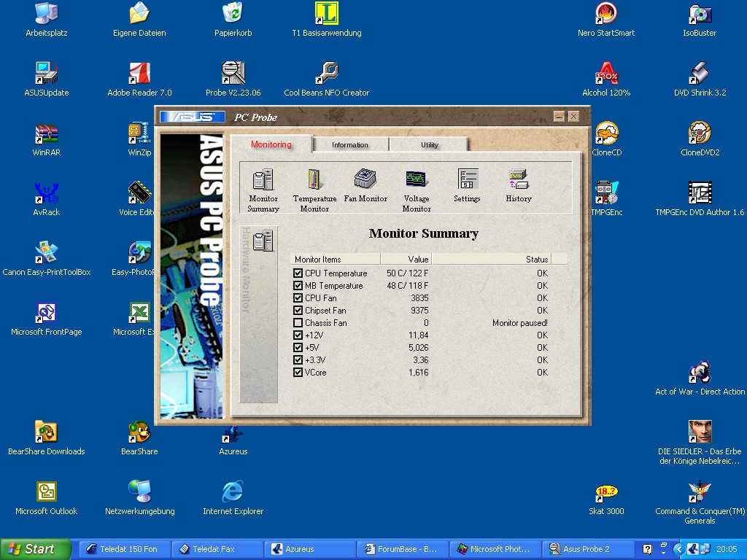The height and width of the screenshot is (560, 747).
Task: Select Act of War - Direct Action icon
Action: coord(700,378)
